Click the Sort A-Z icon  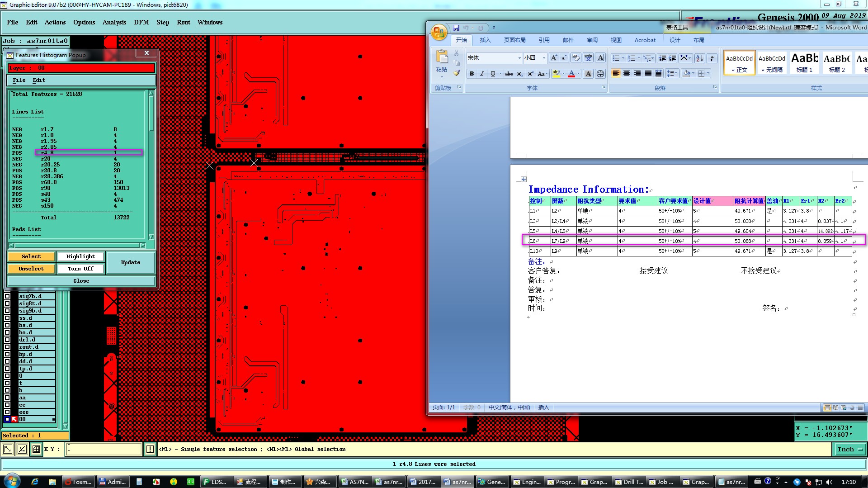pos(700,58)
